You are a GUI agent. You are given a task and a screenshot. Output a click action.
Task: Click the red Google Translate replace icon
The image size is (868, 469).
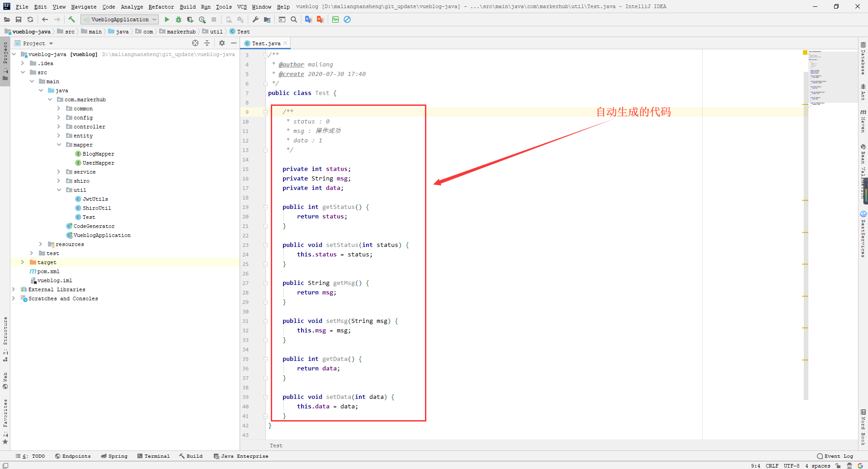pos(320,19)
